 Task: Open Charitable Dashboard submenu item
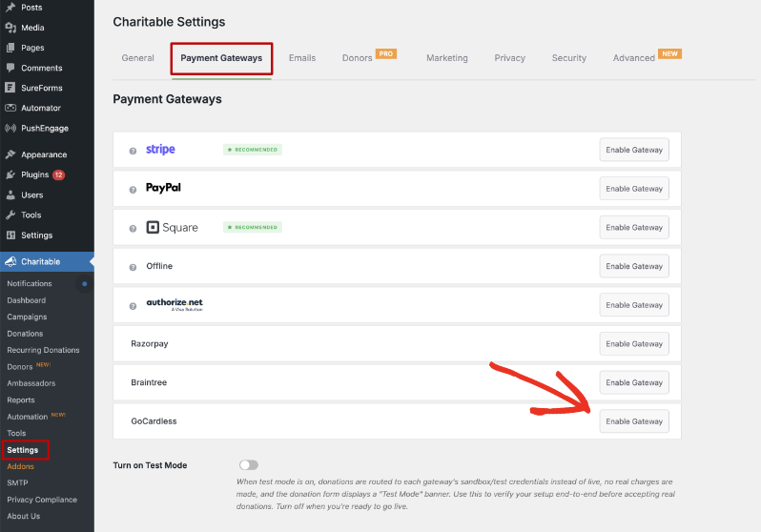pyautogui.click(x=26, y=300)
